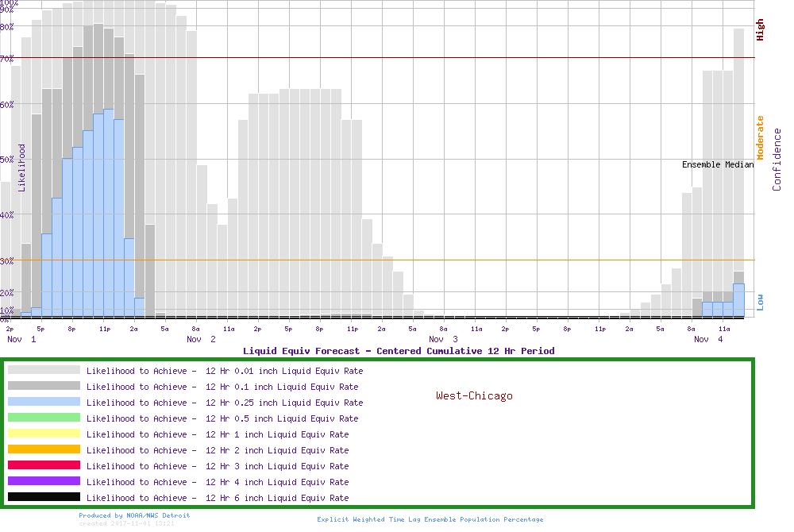Click the '12 Hr 0.25 inch Liquid Equiv Rate' legend text
794x532 pixels.
click(284, 403)
